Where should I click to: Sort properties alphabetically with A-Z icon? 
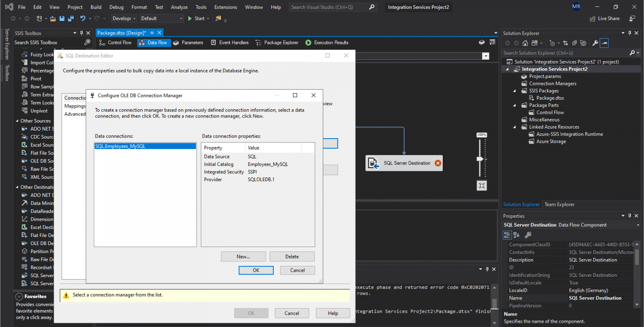[x=517, y=235]
